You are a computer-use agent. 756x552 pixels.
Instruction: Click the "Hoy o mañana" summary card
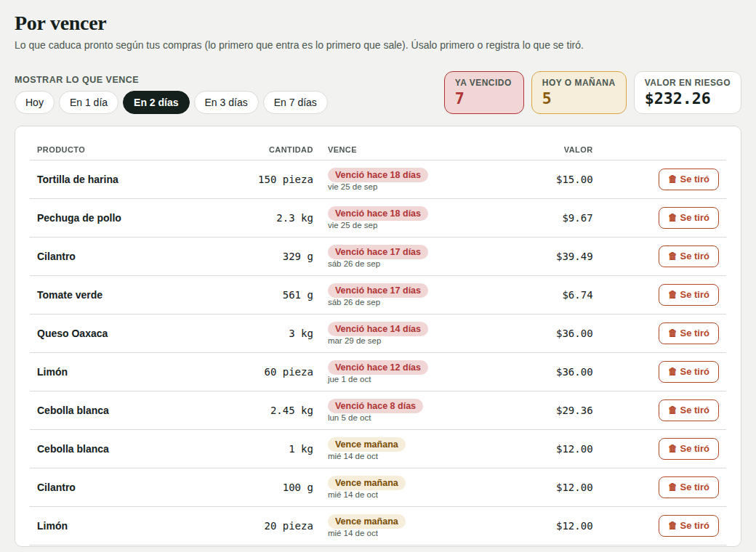[579, 92]
